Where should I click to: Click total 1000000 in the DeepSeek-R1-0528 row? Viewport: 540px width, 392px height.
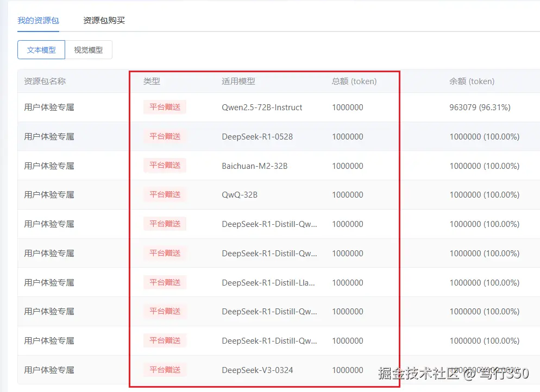(x=348, y=137)
